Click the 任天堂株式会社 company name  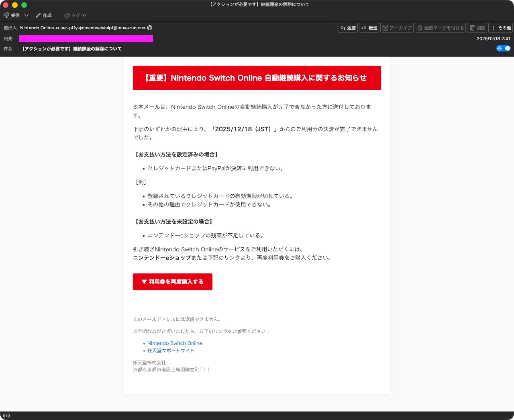point(149,363)
